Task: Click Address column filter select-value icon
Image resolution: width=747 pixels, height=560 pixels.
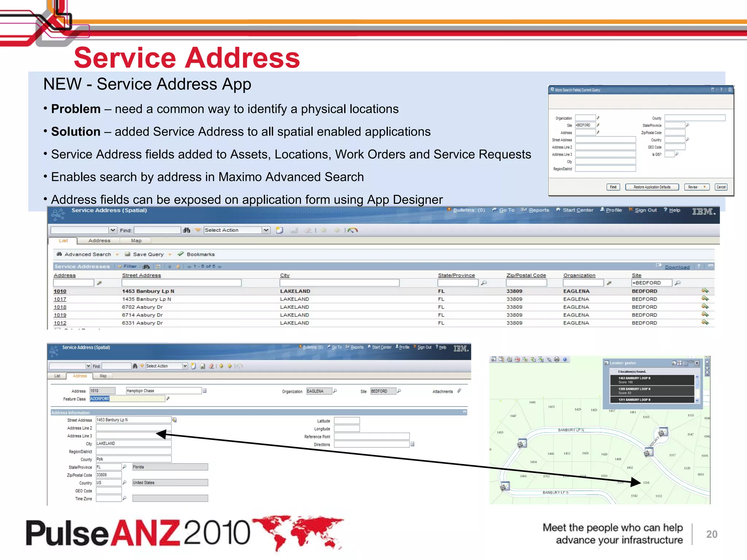Action: [x=99, y=283]
